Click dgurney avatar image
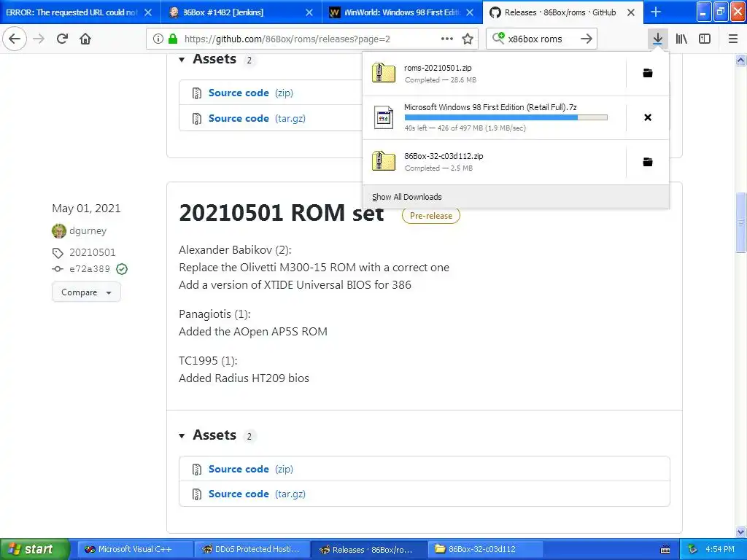 (58, 231)
